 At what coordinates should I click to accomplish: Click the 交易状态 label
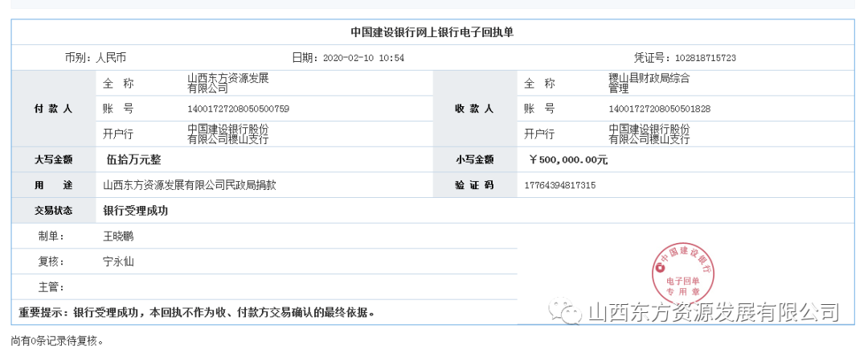(54, 211)
